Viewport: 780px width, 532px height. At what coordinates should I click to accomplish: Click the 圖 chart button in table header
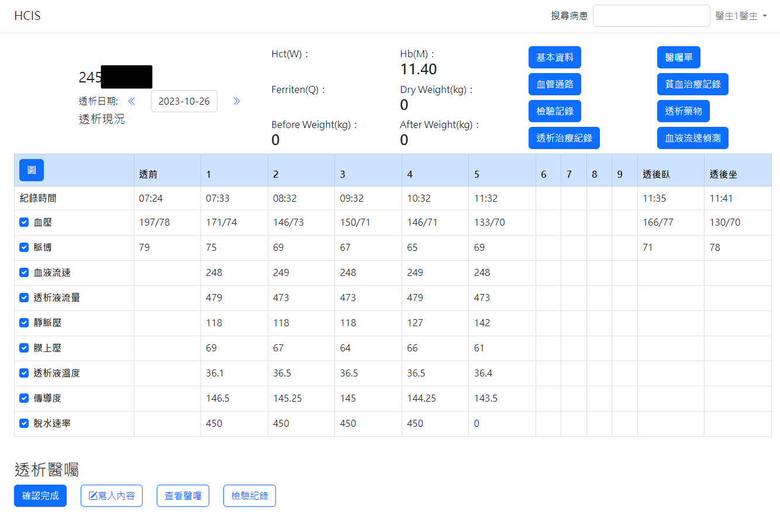tap(32, 170)
